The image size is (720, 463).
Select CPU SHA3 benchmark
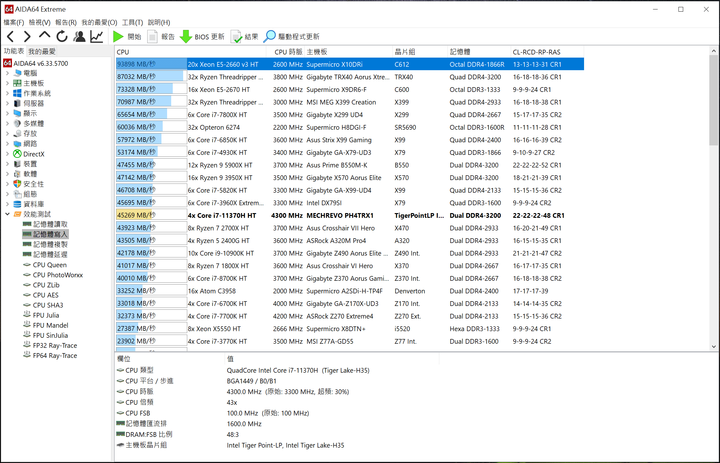[43, 305]
